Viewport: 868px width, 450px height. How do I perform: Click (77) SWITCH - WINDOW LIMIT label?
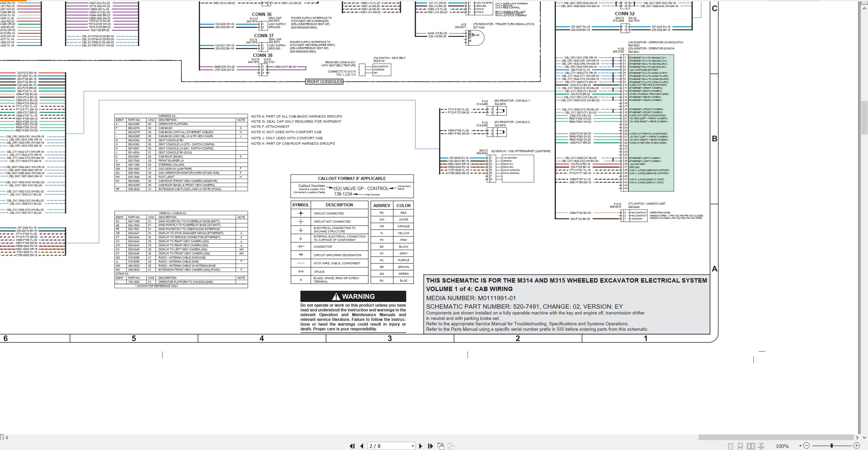(647, 204)
